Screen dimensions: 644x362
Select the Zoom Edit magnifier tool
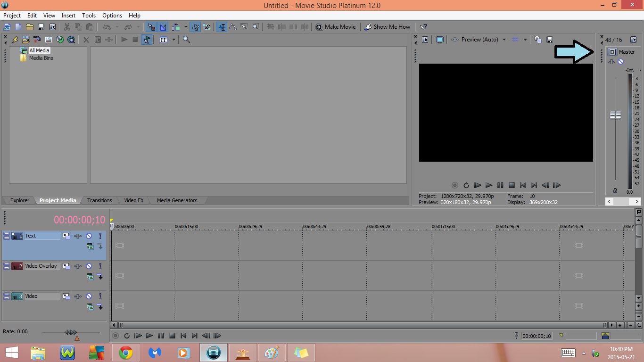pos(256,27)
